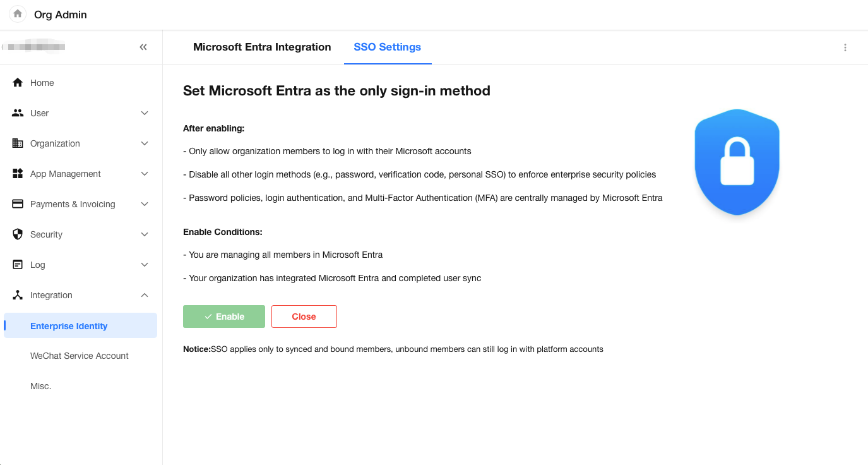Expand the Organization section chevron
Viewport: 868px width, 465px height.
coord(145,143)
